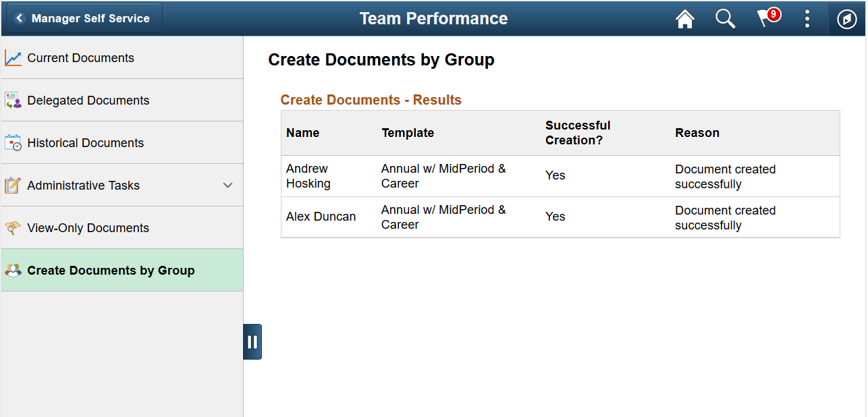Image resolution: width=868 pixels, height=417 pixels.
Task: Open Current Documents in the sidebar
Action: [x=121, y=58]
